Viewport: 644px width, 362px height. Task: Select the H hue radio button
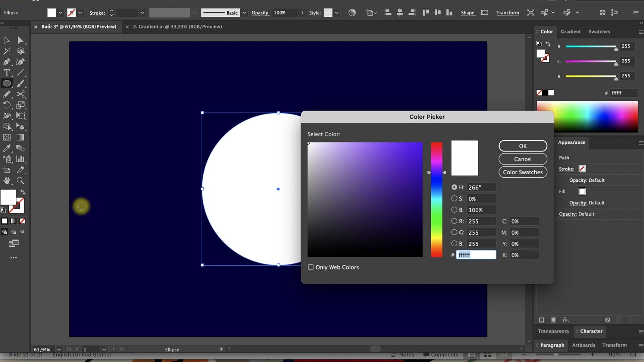point(454,187)
